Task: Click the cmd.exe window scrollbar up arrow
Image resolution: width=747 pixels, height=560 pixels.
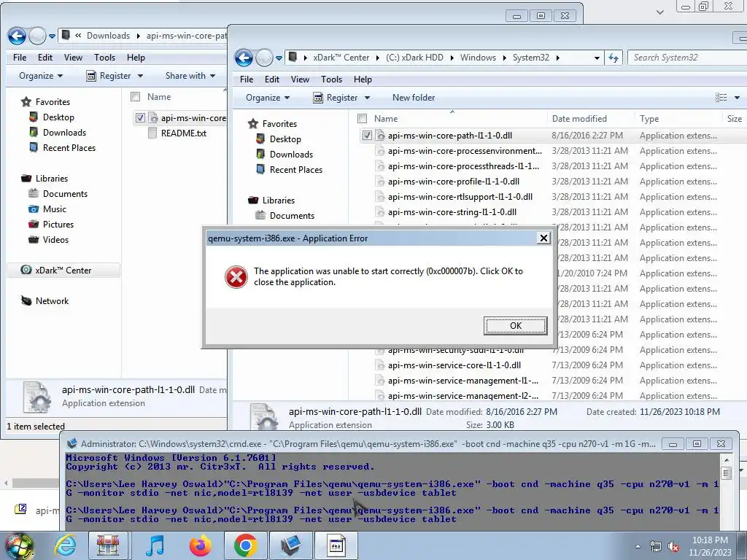Action: point(727,460)
